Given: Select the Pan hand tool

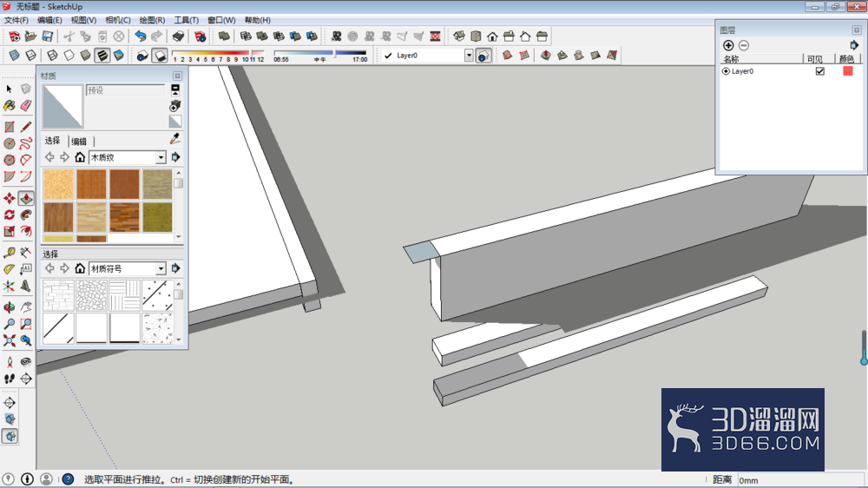Looking at the screenshot, I should click(x=26, y=307).
